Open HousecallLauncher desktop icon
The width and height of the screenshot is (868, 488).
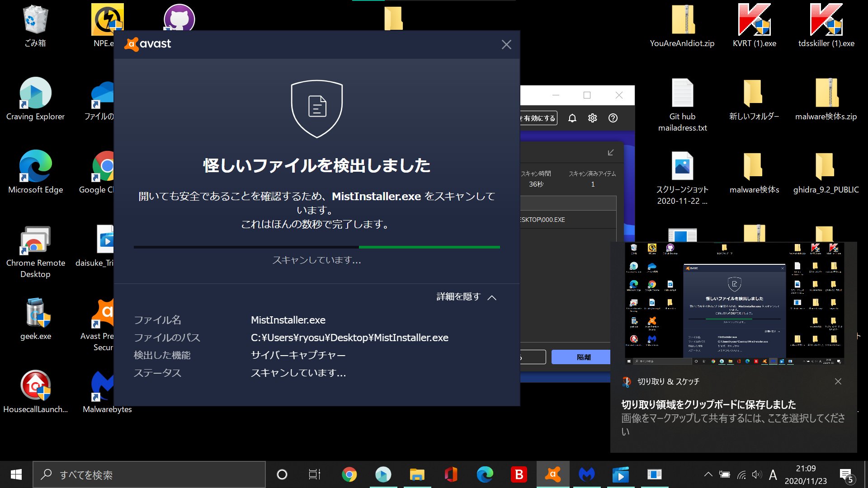(35, 392)
